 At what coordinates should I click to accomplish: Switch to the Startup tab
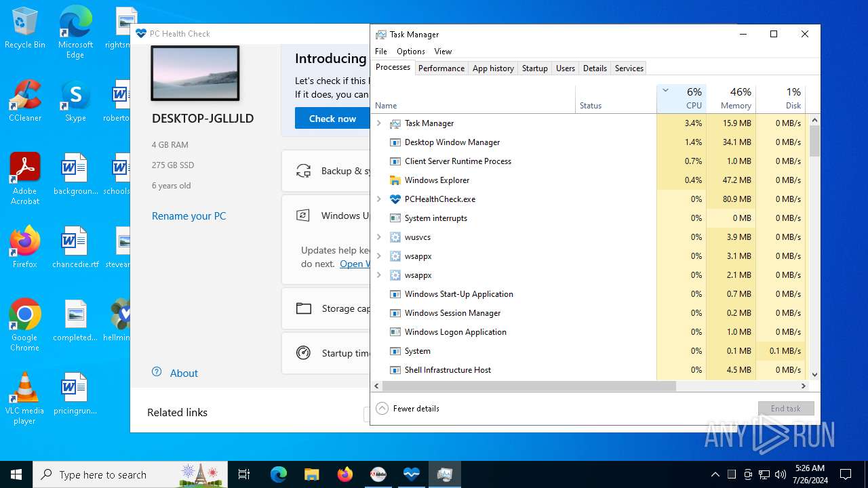pos(534,68)
